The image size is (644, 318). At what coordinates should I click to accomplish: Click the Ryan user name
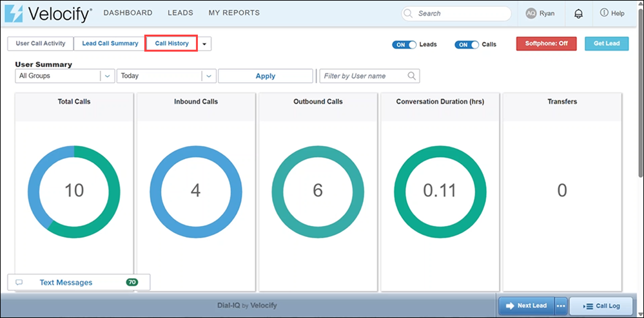coord(547,14)
